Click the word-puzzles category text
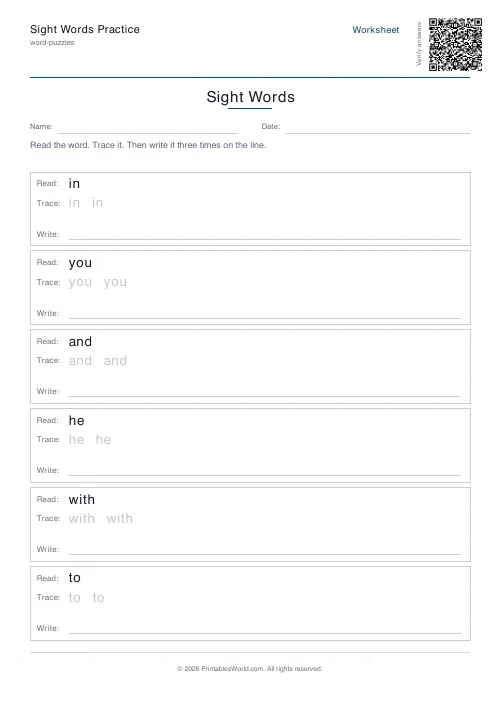The height and width of the screenshot is (708, 500). (52, 42)
